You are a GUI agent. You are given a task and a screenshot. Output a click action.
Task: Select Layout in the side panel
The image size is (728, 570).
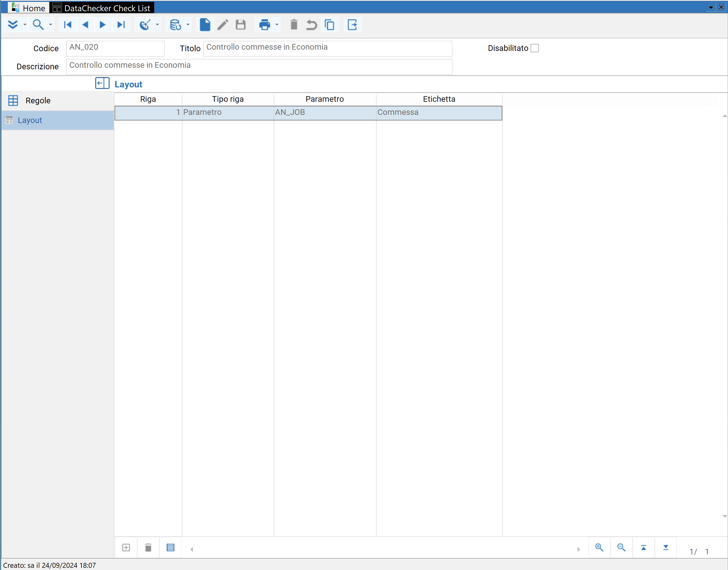(x=57, y=120)
